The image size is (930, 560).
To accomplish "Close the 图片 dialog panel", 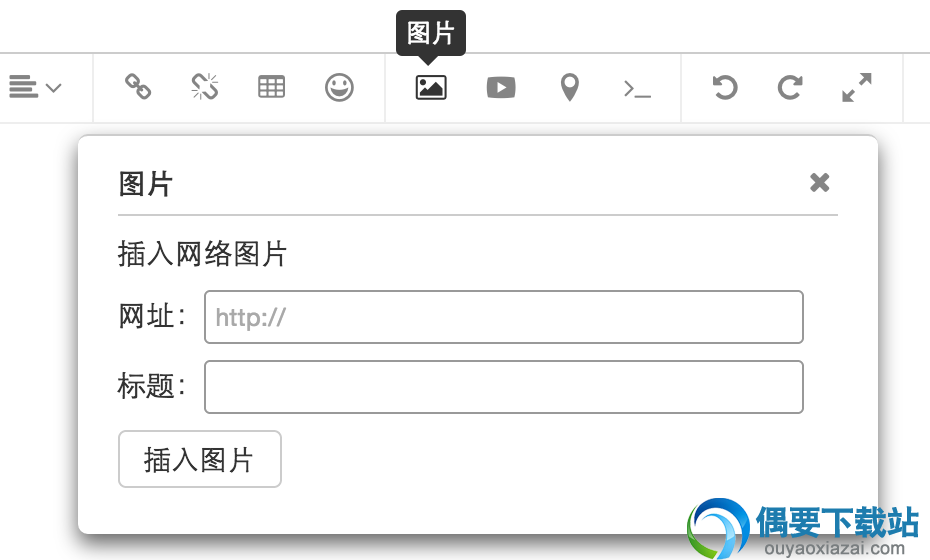I will [x=820, y=183].
